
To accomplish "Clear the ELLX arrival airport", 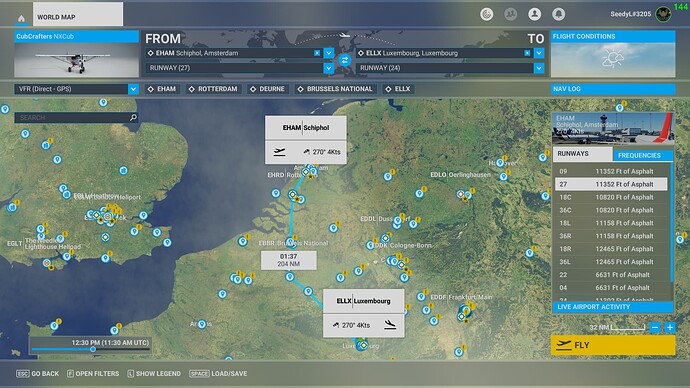I will (x=527, y=53).
